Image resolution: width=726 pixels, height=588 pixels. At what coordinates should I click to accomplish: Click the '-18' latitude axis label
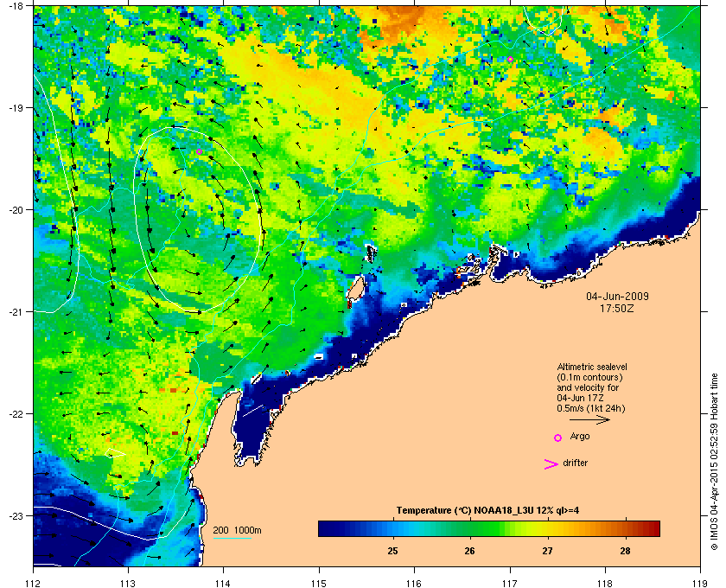point(15,6)
